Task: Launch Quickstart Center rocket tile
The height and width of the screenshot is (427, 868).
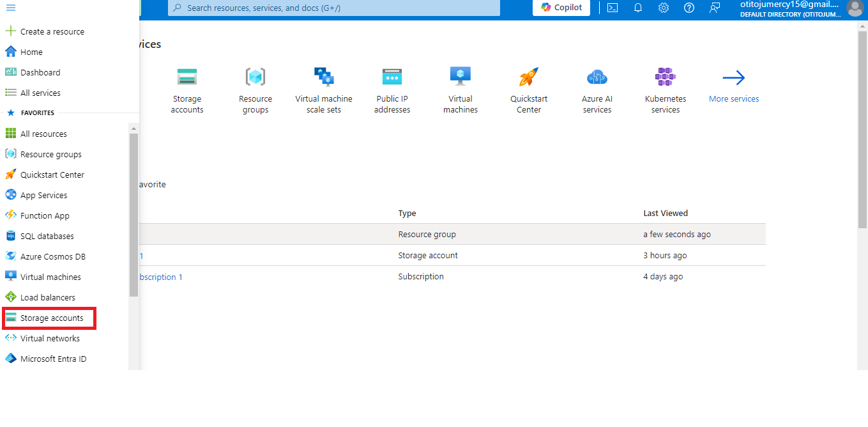Action: click(x=528, y=77)
